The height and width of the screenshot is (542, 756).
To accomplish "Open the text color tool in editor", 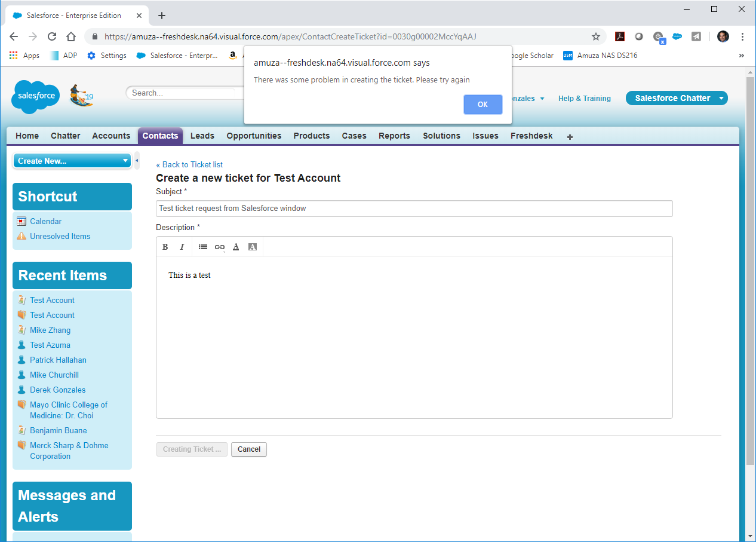I will 236,247.
